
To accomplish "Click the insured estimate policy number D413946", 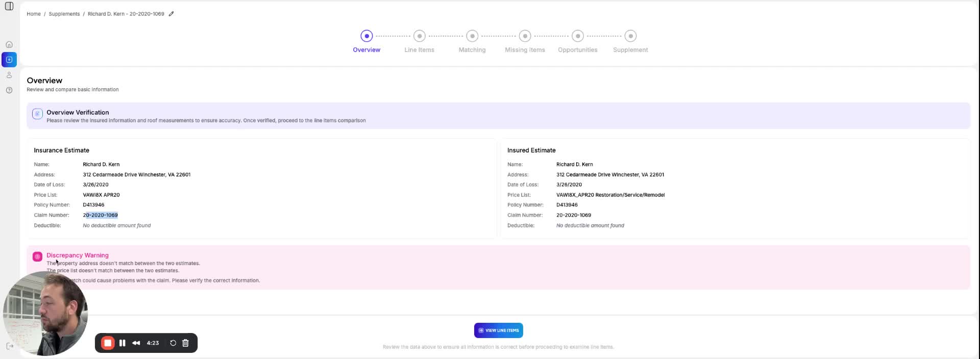I will click(567, 205).
